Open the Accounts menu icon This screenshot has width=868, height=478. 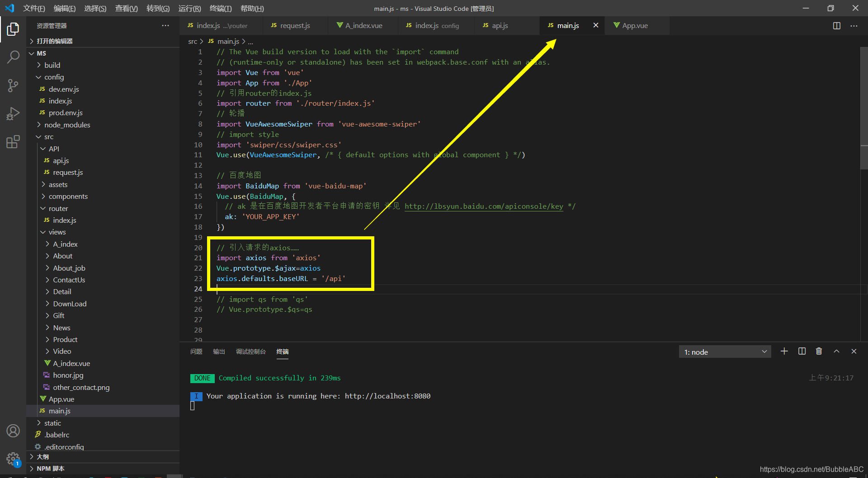13,431
